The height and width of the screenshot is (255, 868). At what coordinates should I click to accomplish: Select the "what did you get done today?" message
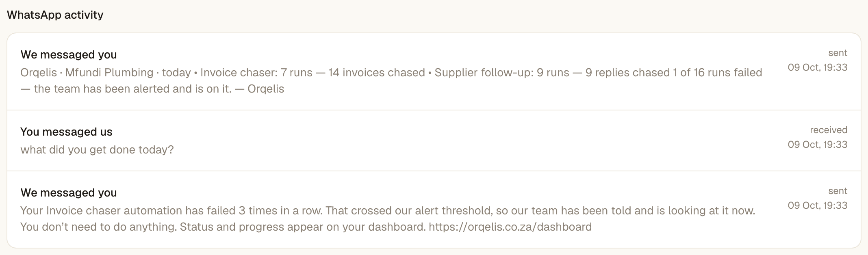click(x=97, y=150)
